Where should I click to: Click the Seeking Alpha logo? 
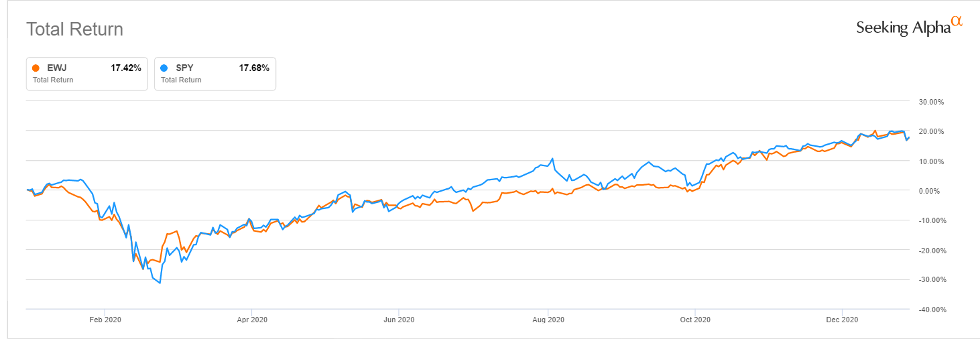(x=909, y=26)
